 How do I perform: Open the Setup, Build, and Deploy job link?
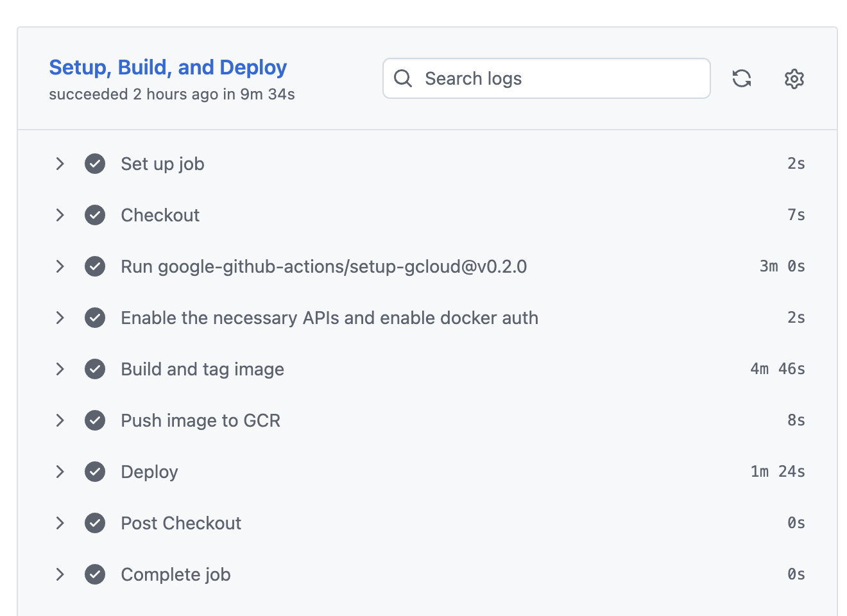167,67
